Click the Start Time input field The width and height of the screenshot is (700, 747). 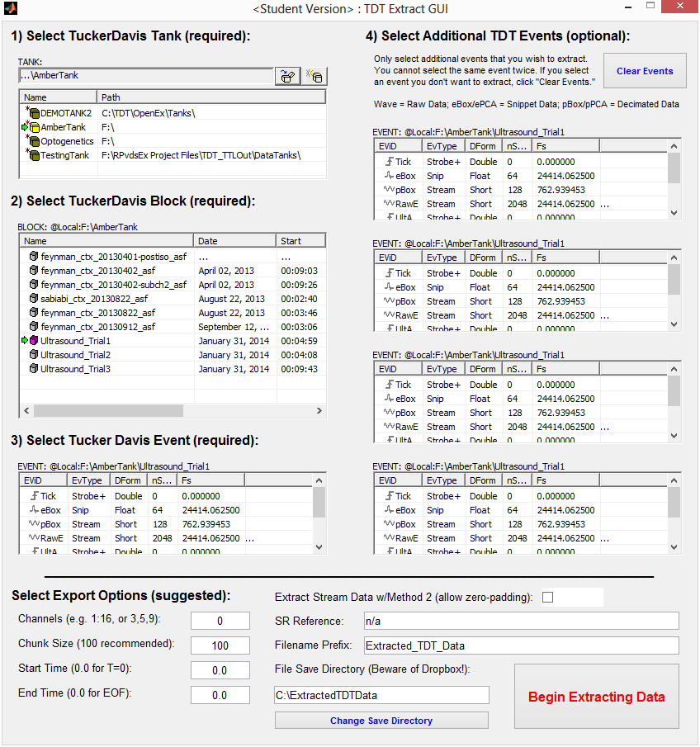[220, 670]
